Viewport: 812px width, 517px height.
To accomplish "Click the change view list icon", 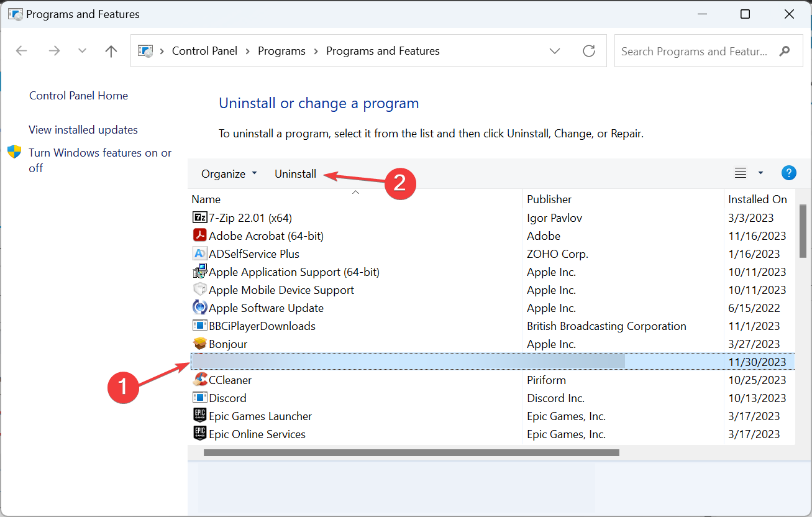I will [x=741, y=173].
